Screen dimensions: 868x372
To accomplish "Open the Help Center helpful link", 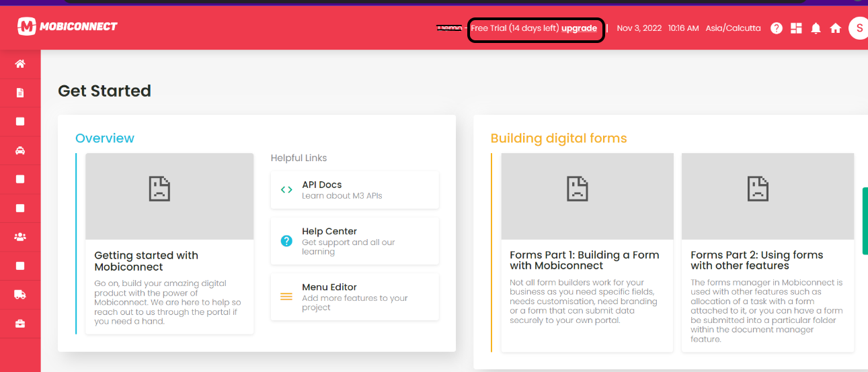I will click(x=355, y=240).
